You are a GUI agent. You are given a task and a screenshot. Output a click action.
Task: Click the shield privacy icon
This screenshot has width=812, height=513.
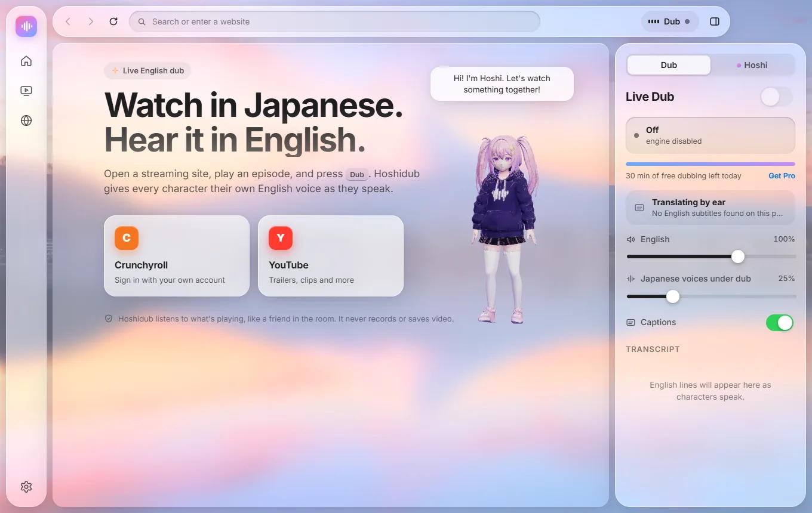(109, 319)
